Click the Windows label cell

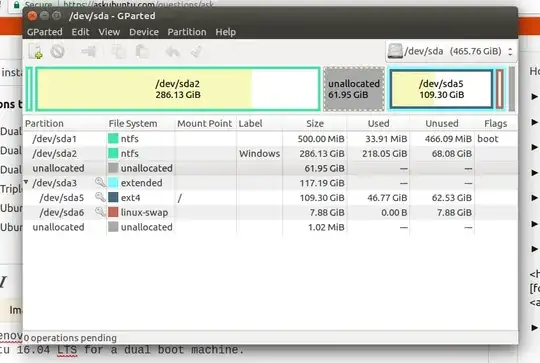point(259,154)
